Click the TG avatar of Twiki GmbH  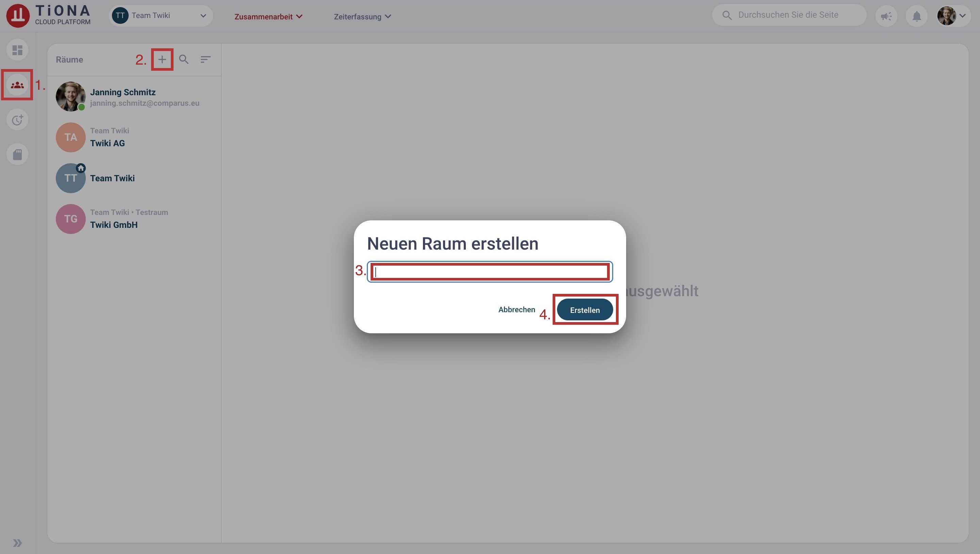point(70,219)
